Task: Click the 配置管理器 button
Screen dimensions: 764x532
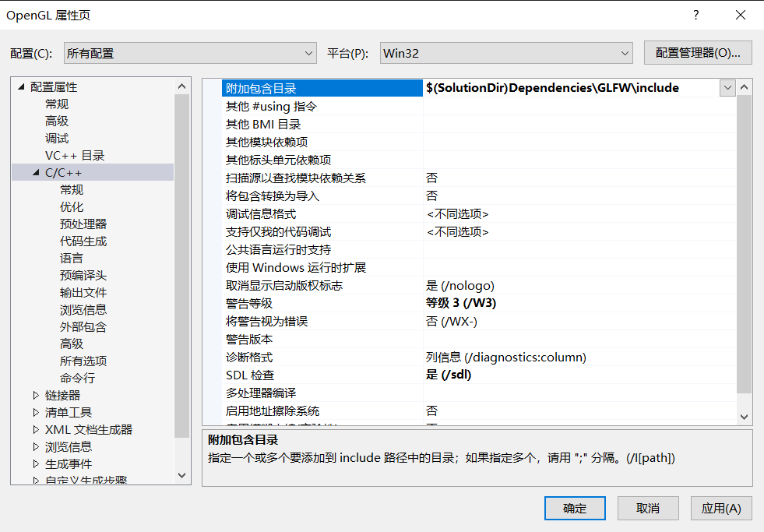Action: 698,53
